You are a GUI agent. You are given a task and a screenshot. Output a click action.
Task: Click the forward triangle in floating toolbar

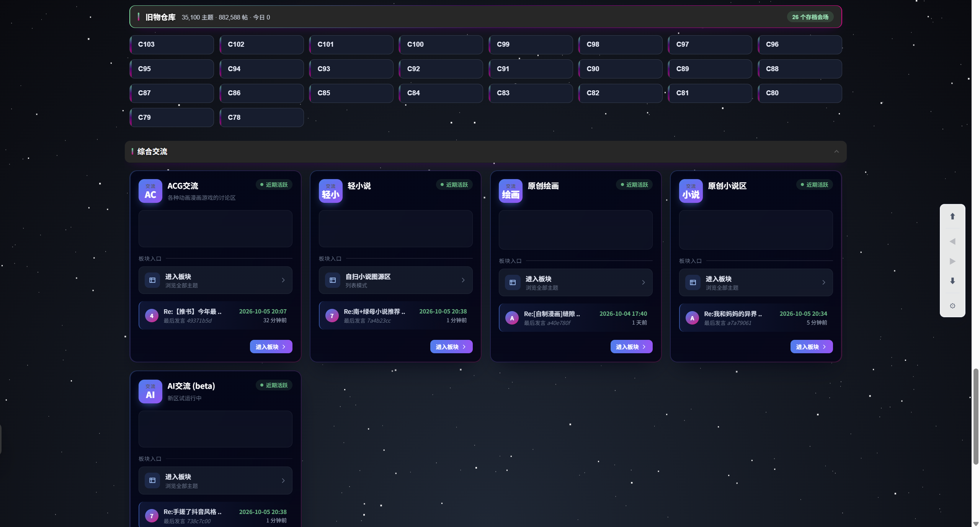click(952, 261)
